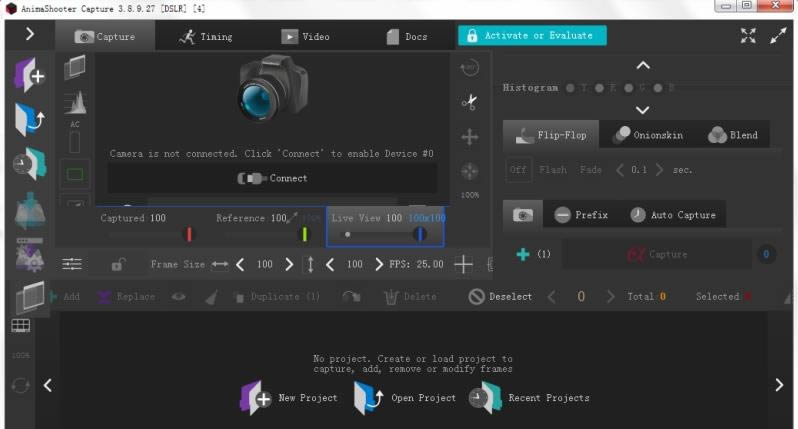Click the refresh icon in lower-left sidebar

(x=20, y=385)
